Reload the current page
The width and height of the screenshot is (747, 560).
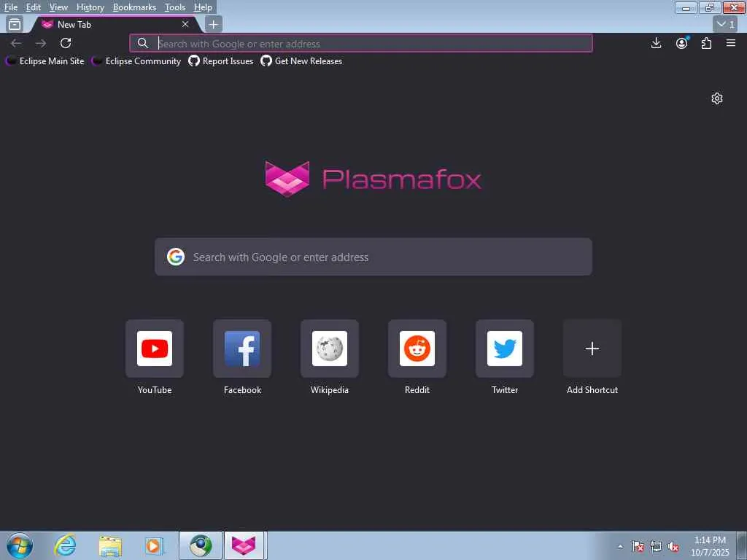(66, 43)
